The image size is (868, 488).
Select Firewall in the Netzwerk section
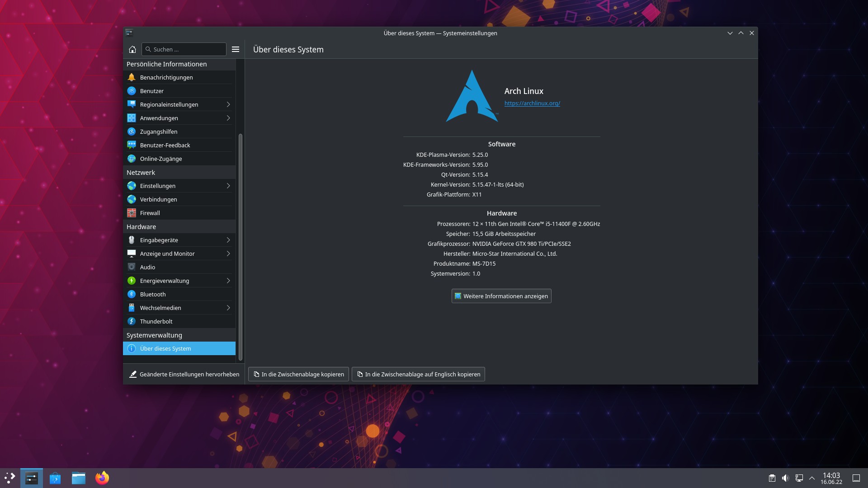point(150,213)
